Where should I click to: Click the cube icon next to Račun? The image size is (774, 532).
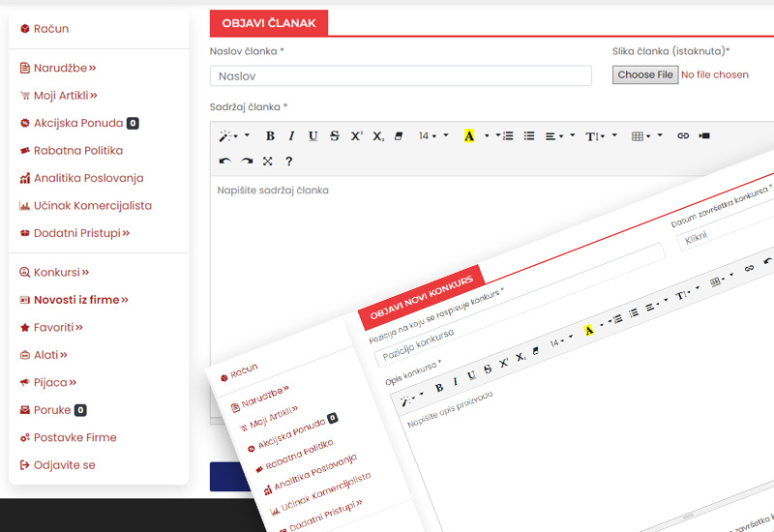[x=25, y=29]
